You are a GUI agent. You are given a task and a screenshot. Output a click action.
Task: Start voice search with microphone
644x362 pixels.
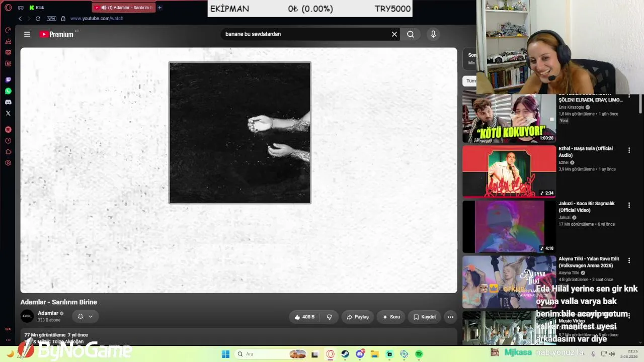433,34
